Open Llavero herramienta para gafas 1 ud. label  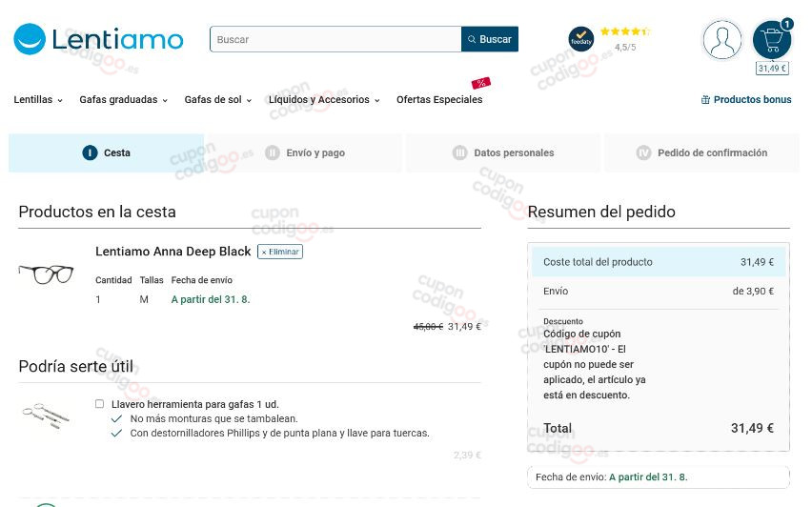pos(195,404)
